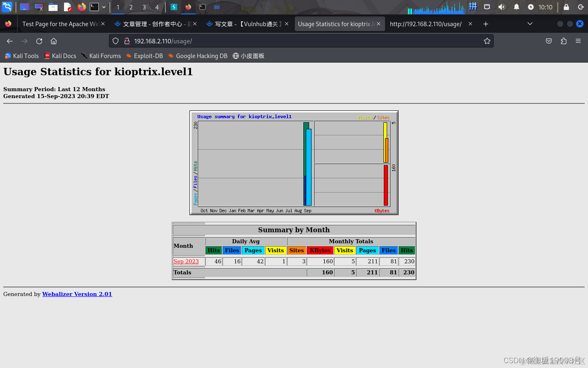Switch to workspace 4
The height and width of the screenshot is (368, 588).
coord(157,7)
